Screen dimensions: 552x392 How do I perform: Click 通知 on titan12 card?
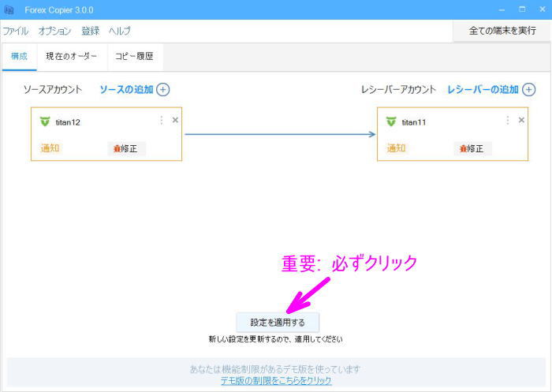point(50,148)
